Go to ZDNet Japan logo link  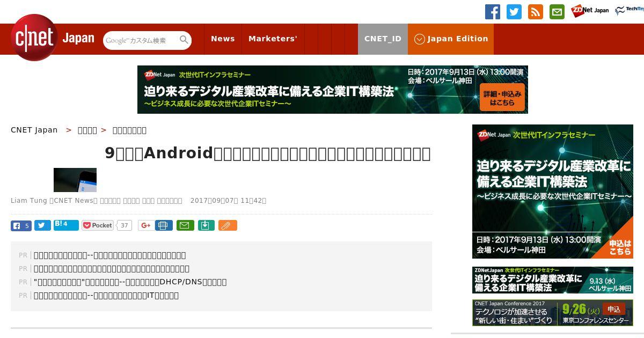click(590, 11)
